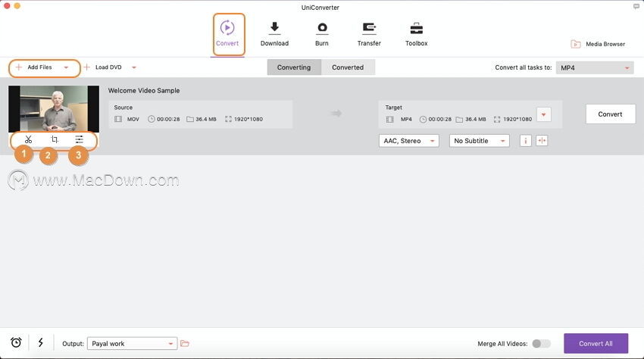Image resolution: width=644 pixels, height=359 pixels.
Task: Click the Welcome Video Sample thumbnail
Action: 54,108
